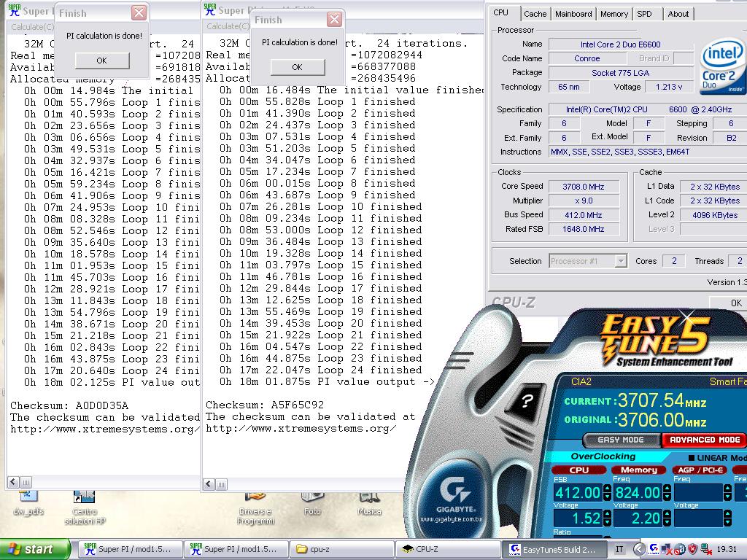
Task: Toggle the LINEAR Mode checkbox
Action: 692,458
